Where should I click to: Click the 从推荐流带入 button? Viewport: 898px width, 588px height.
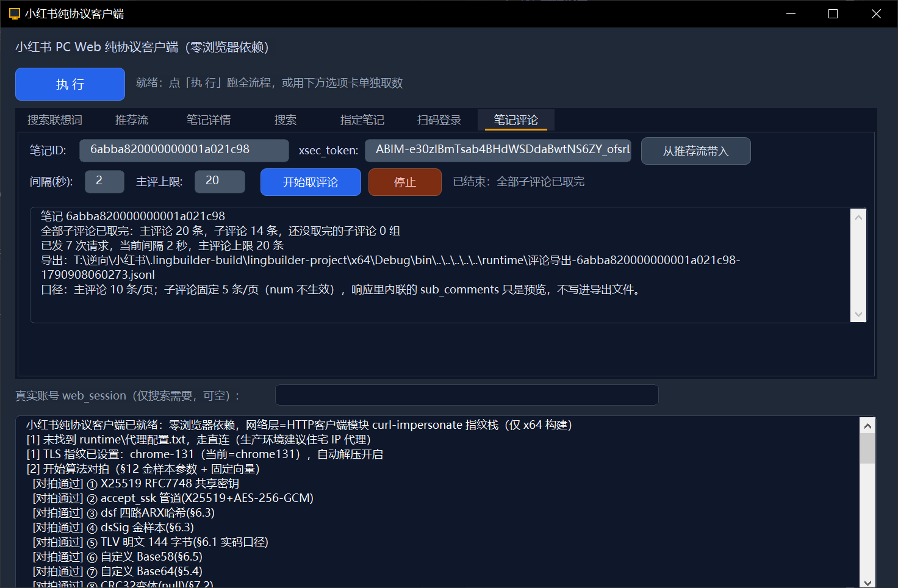pyautogui.click(x=696, y=151)
